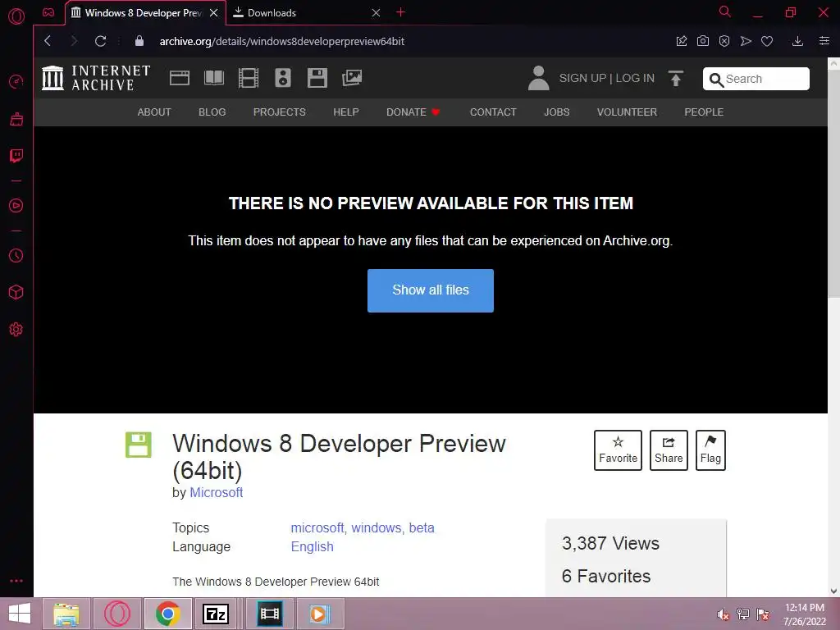This screenshot has width=840, height=630.
Task: Reload the current page
Action: point(100,41)
